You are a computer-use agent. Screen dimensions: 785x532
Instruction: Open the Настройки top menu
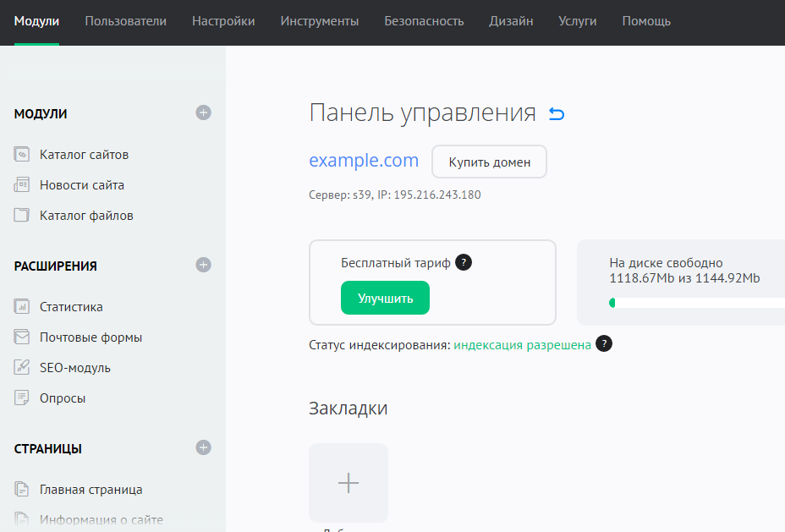tap(223, 21)
